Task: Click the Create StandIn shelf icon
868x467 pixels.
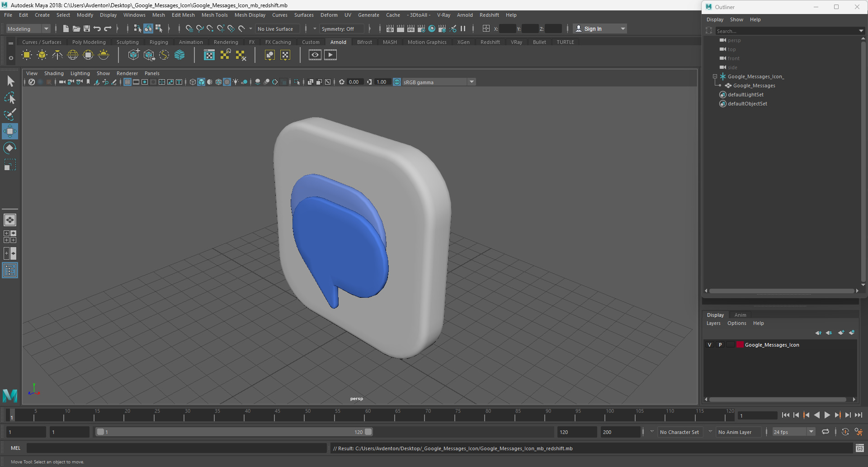Action: point(133,55)
